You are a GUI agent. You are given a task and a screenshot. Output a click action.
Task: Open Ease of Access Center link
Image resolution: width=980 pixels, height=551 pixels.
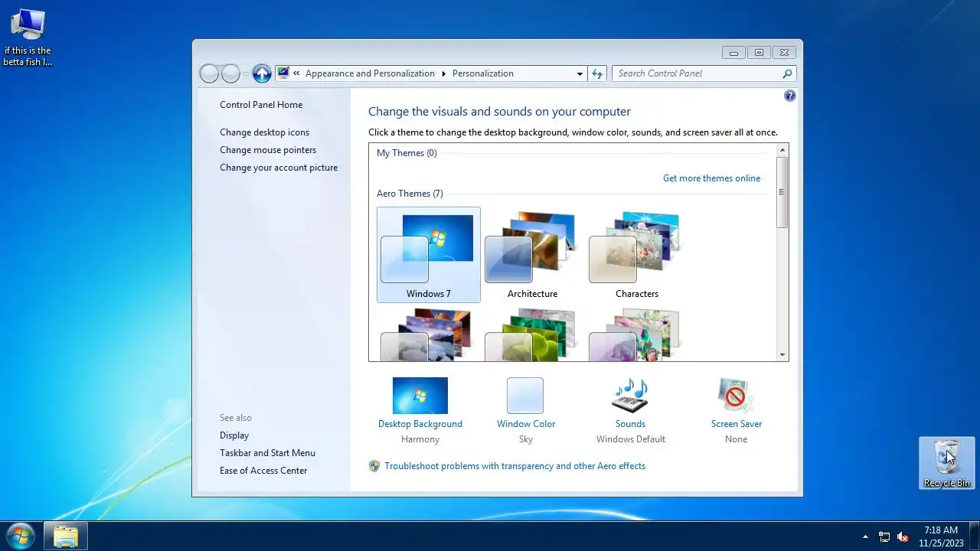[x=263, y=471]
